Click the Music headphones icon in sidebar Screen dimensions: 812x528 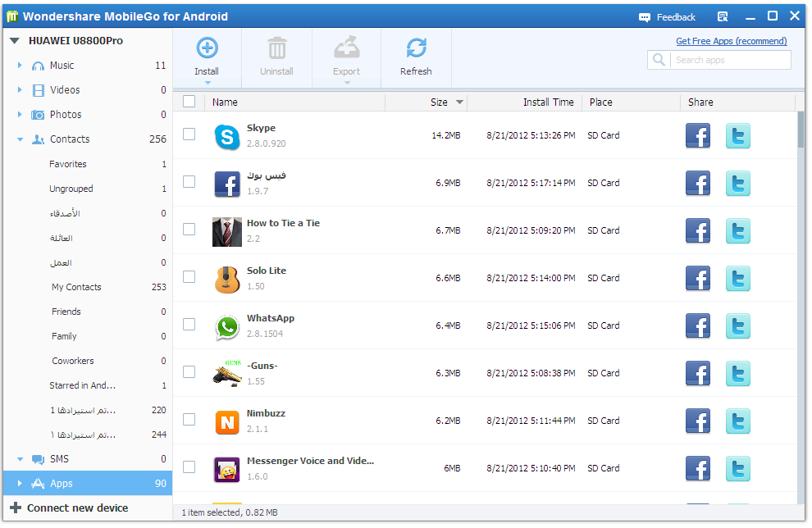coord(38,66)
